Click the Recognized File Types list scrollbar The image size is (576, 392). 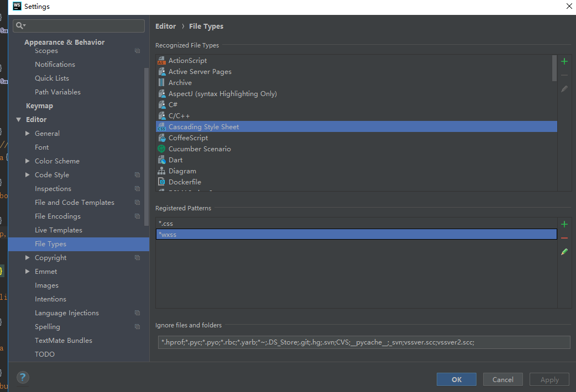click(554, 68)
